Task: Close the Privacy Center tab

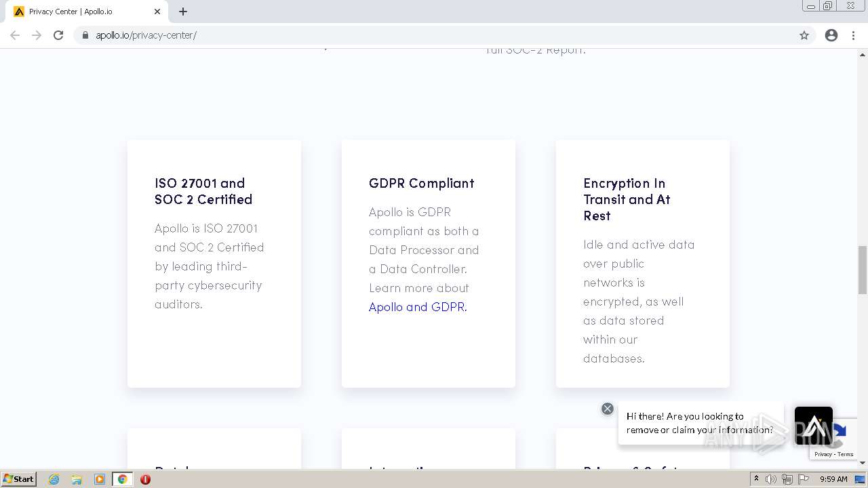Action: pyautogui.click(x=157, y=12)
